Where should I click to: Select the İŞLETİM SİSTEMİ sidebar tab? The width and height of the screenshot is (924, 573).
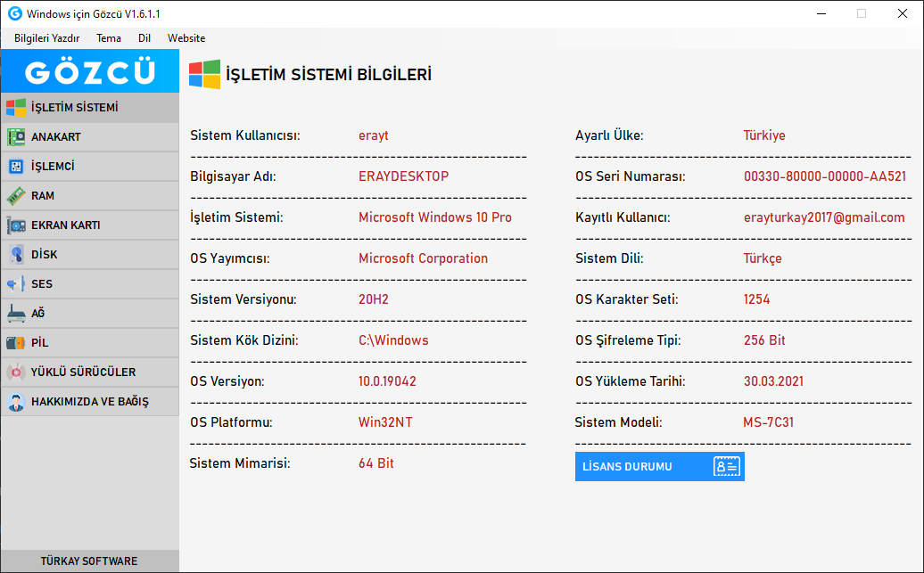[x=90, y=107]
